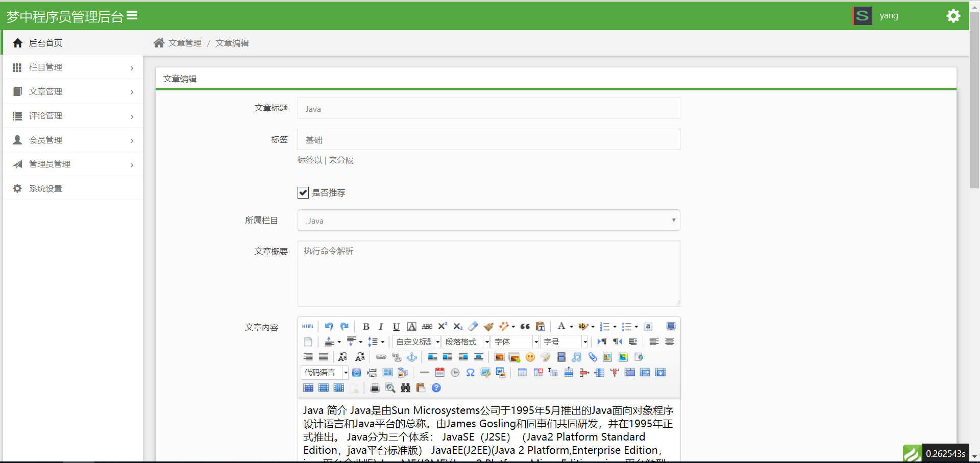Uncheck the 是否推荐 checkbox
The width and height of the screenshot is (980, 463).
point(303,192)
